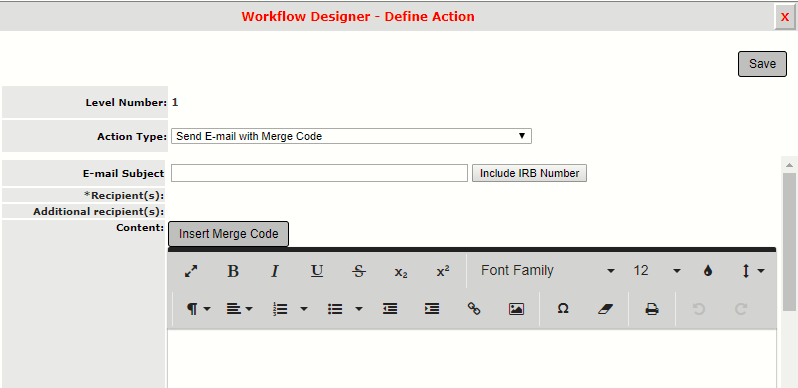Screen dimensions: 798x388
Task: Click the undo arrow
Action: 699,309
